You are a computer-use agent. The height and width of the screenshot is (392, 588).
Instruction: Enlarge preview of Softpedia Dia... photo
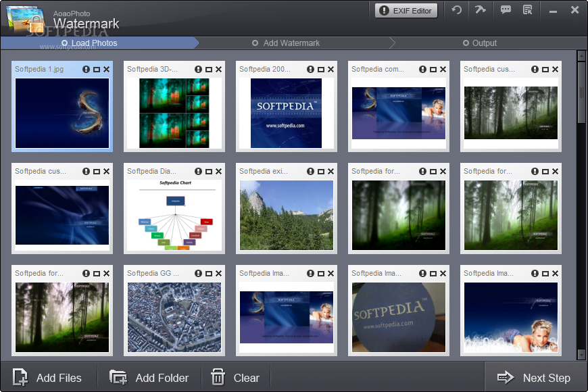pyautogui.click(x=209, y=172)
